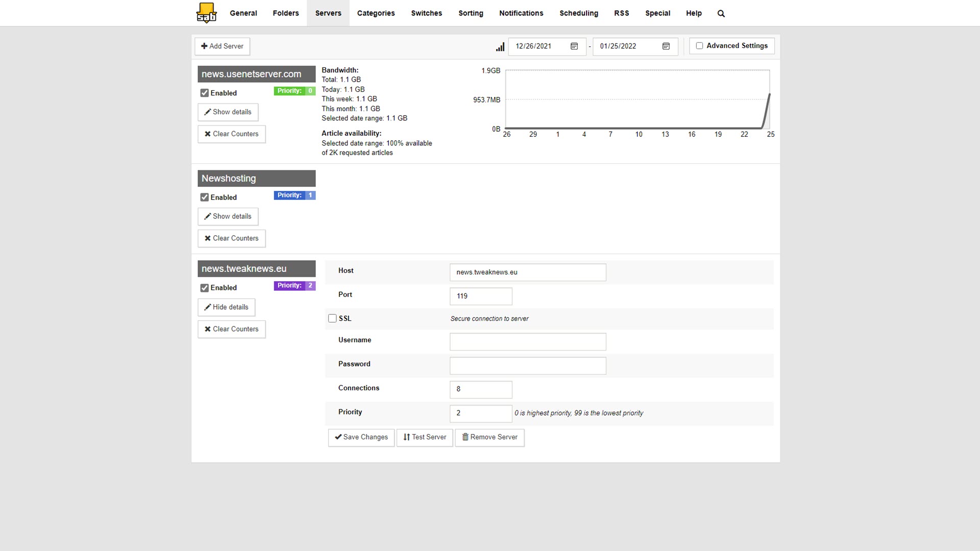Screen dimensions: 980x551
Task: Click 'Selected date range: 100% available' text
Action: tap(377, 143)
